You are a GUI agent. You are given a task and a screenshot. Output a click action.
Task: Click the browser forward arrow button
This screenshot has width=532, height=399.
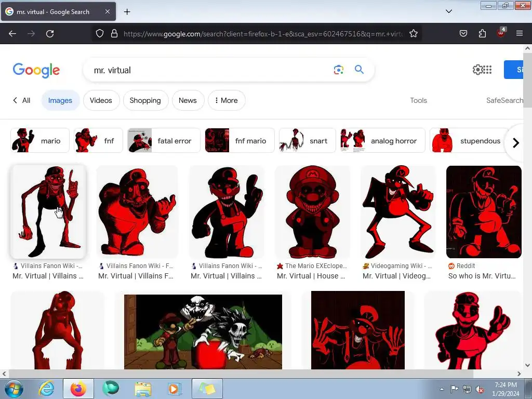click(x=31, y=34)
